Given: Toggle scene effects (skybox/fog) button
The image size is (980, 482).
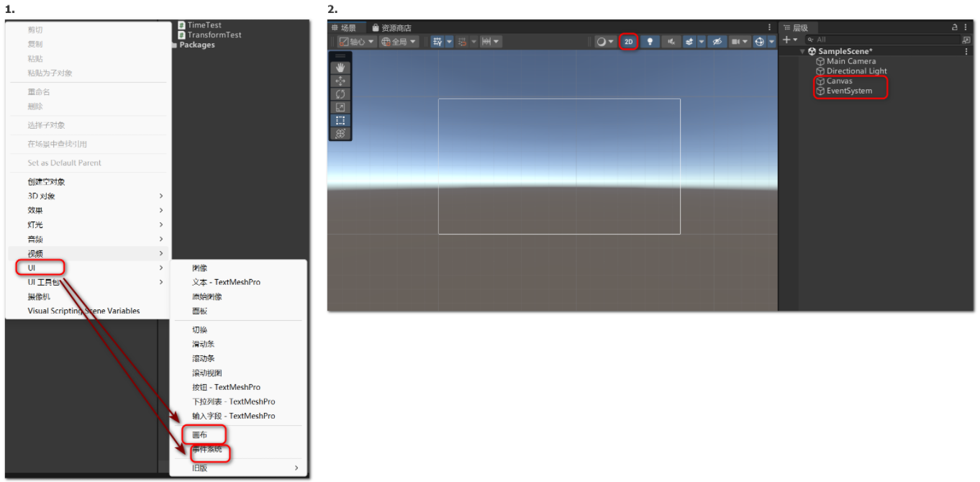Looking at the screenshot, I should (x=689, y=42).
